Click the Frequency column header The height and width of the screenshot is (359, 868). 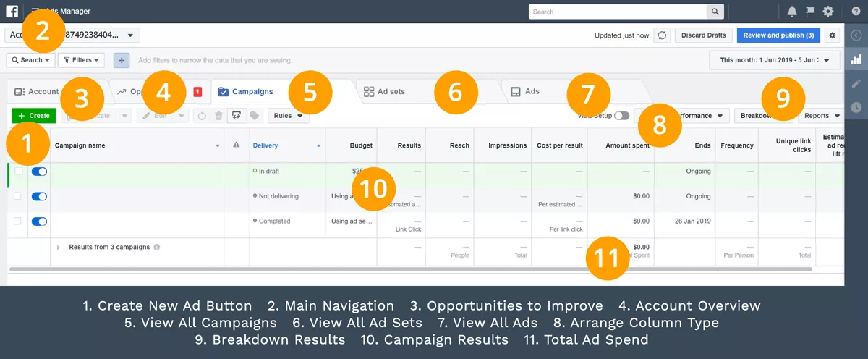click(737, 145)
